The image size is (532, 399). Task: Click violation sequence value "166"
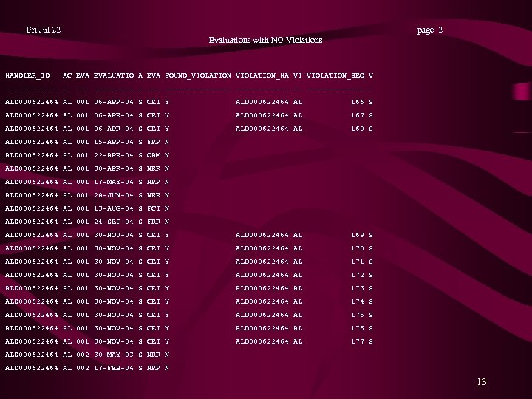click(358, 102)
